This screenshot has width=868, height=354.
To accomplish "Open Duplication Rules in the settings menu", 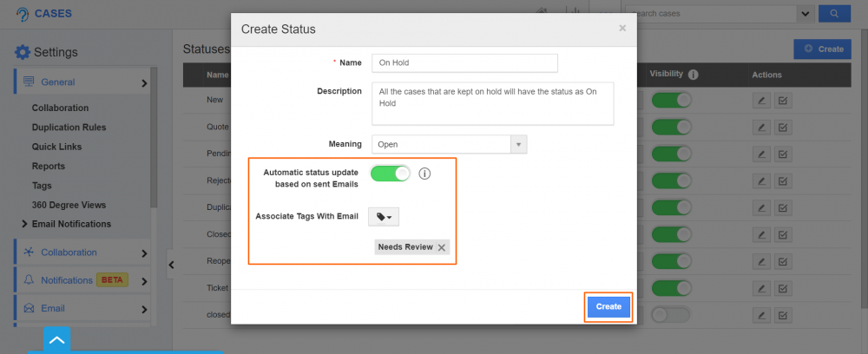I will click(69, 128).
